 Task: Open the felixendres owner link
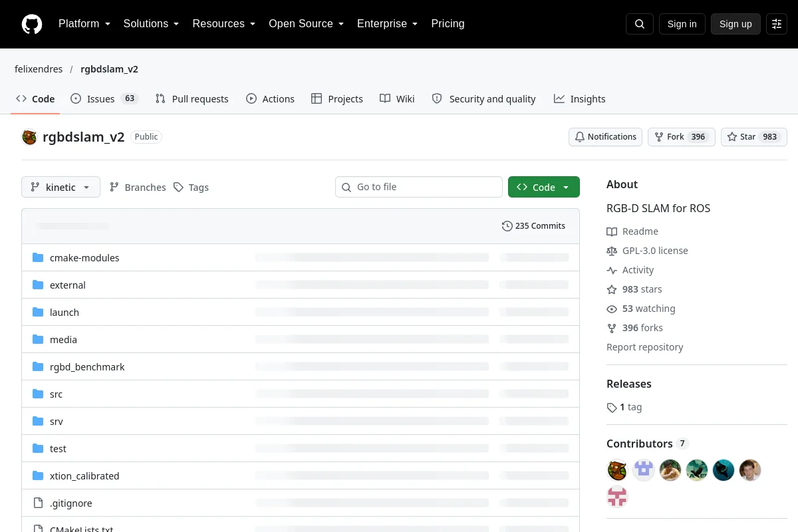39,69
